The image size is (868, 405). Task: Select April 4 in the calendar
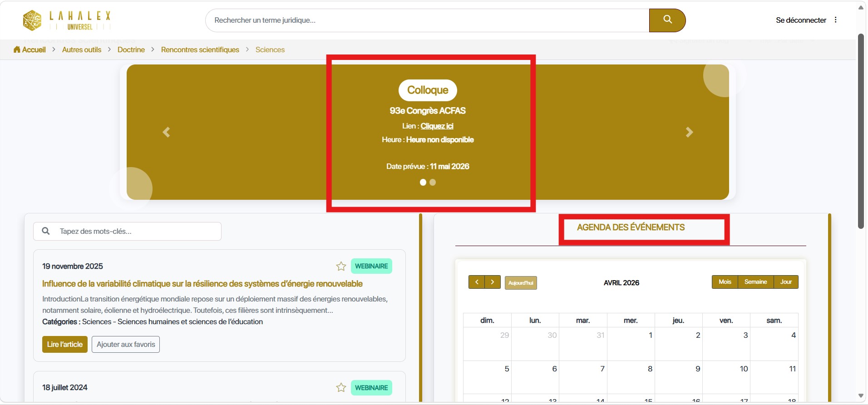(774, 344)
